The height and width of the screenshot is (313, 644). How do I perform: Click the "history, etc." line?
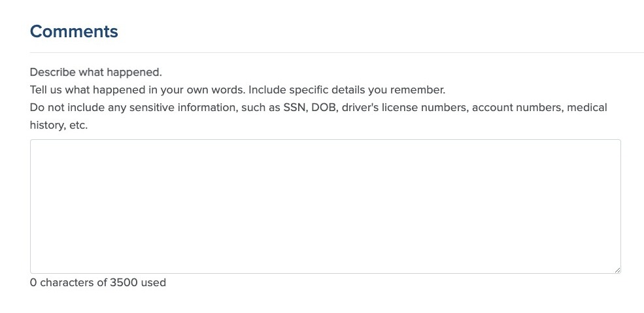tap(59, 125)
